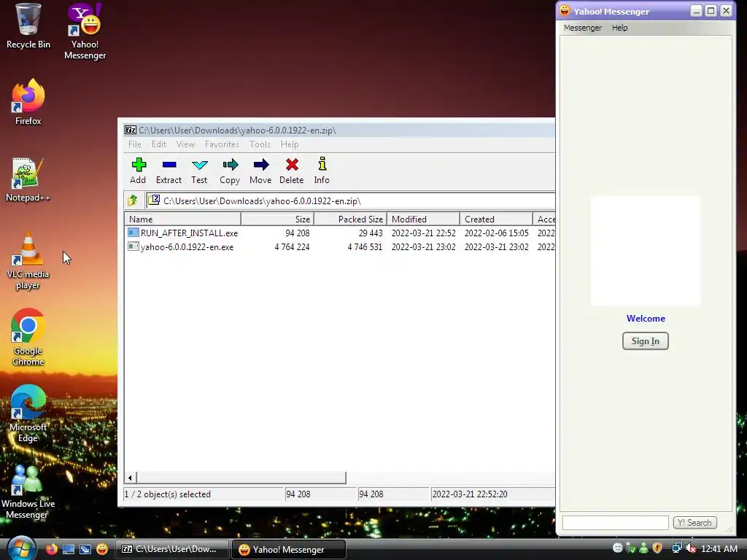Viewport: 747px width, 560px height.
Task: Click the Yahoo Messenger tray icon
Action: 617,548
